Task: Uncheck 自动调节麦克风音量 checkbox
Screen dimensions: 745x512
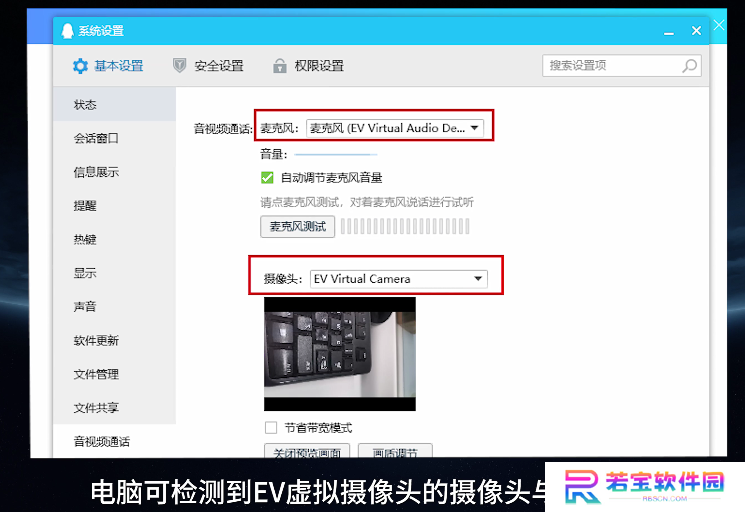Action: pyautogui.click(x=267, y=178)
